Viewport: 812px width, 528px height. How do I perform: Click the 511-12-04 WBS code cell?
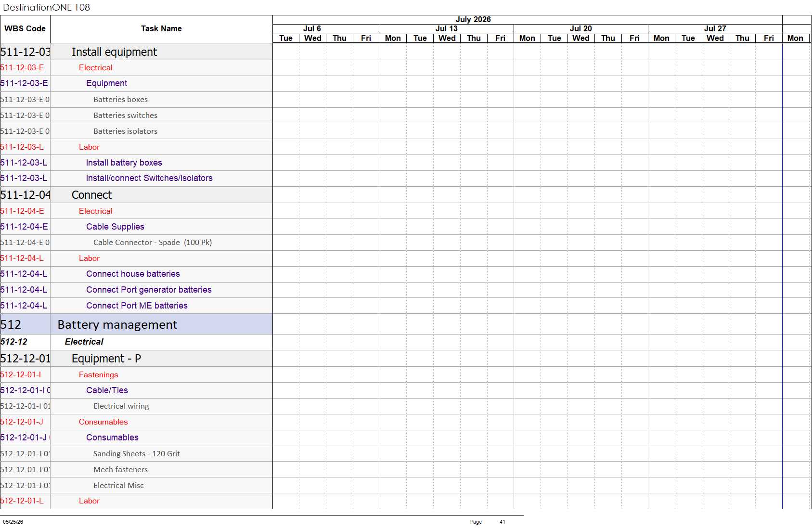25,195
